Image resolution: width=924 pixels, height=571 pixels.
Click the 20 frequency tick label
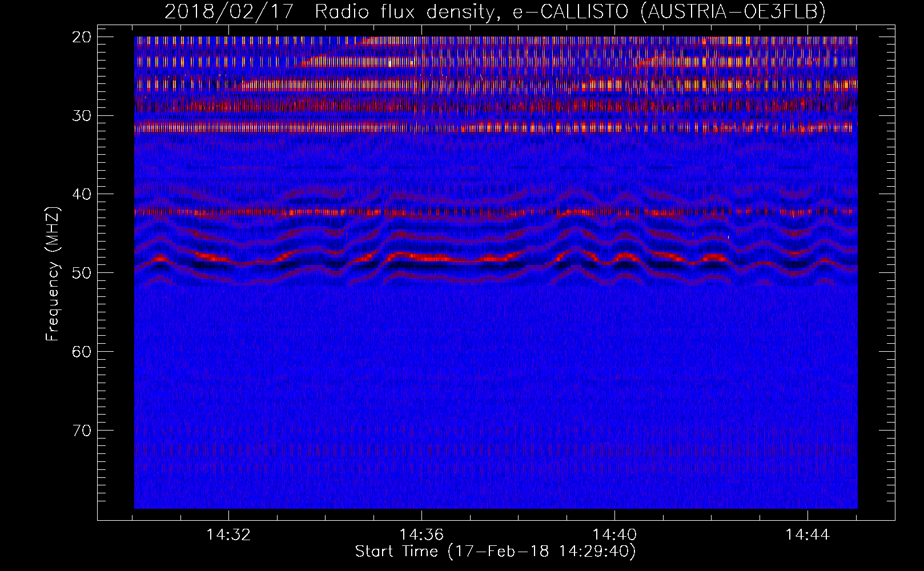(82, 37)
